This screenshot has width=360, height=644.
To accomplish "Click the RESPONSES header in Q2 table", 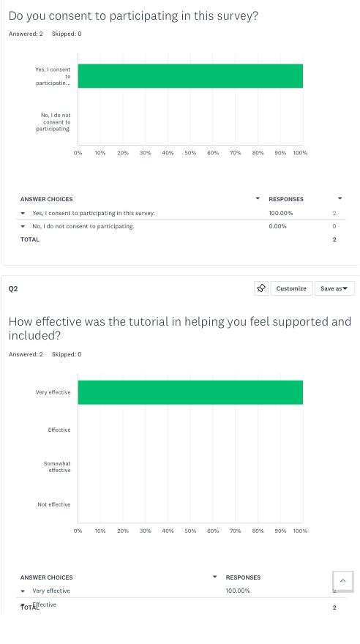I will (x=243, y=577).
